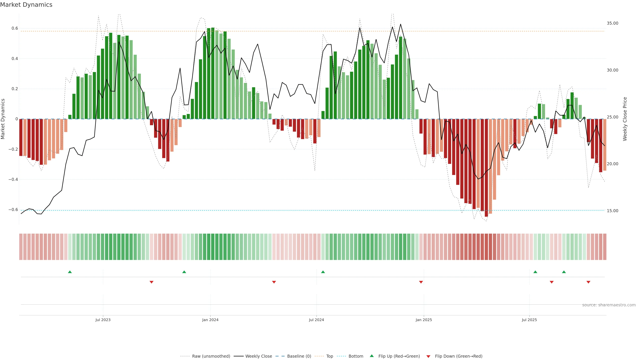
Task: Toggle the Bottom legend entry
Action: point(356,356)
